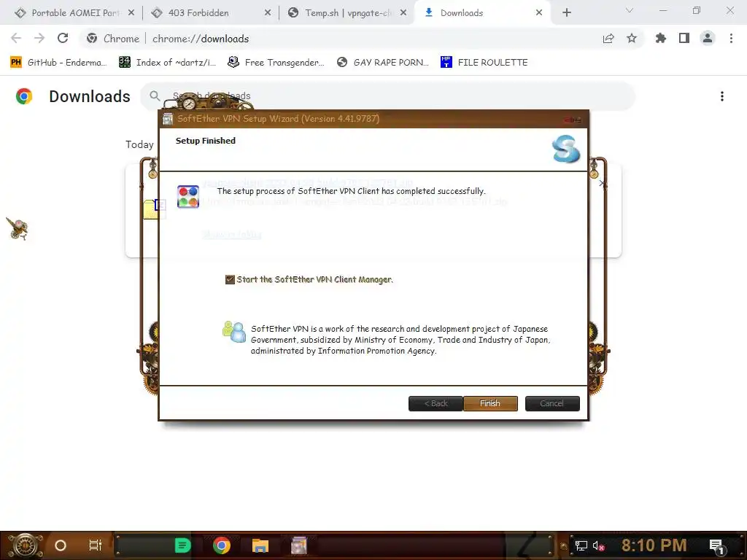
Task: Open the FILE ROULETTE bookmark
Action: click(484, 63)
